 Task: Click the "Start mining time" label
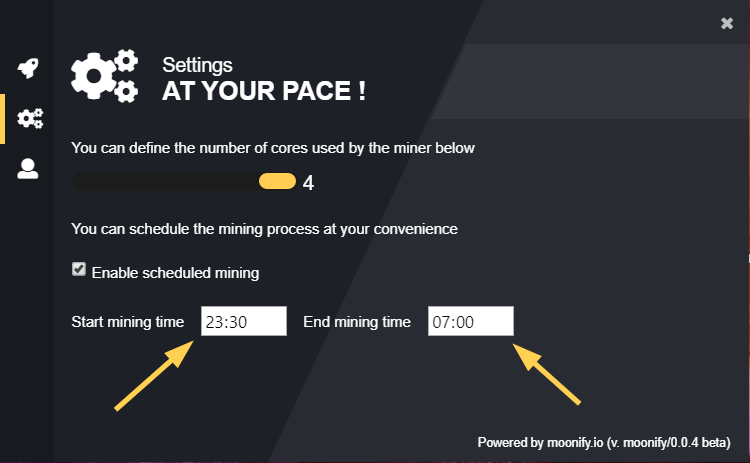pyautogui.click(x=128, y=322)
